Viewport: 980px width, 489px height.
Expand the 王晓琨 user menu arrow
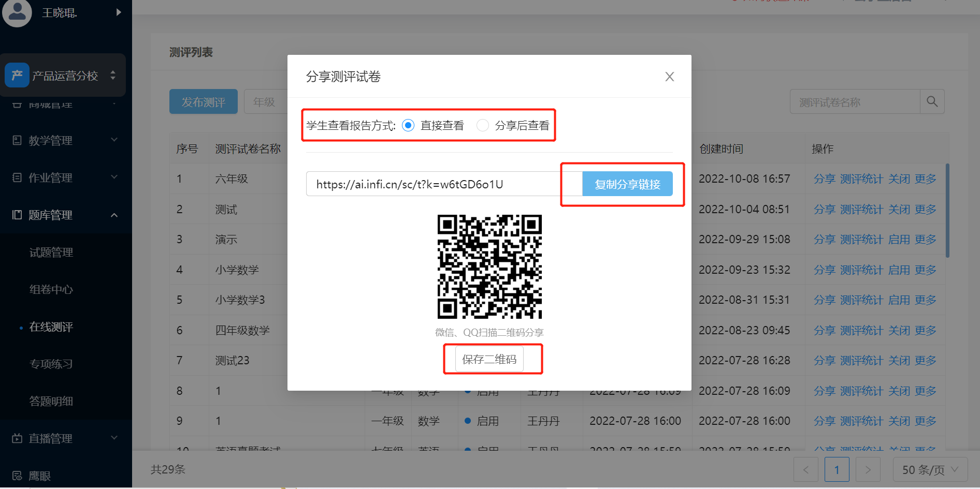pos(119,12)
